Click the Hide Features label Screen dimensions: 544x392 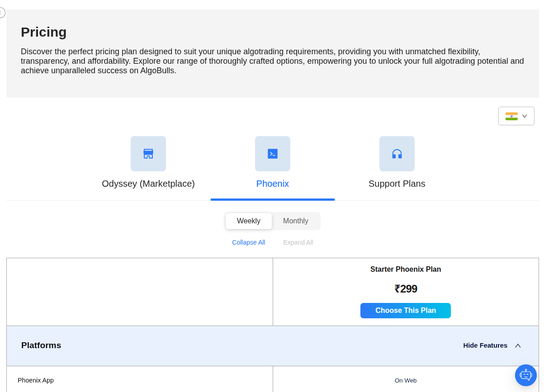tap(485, 345)
